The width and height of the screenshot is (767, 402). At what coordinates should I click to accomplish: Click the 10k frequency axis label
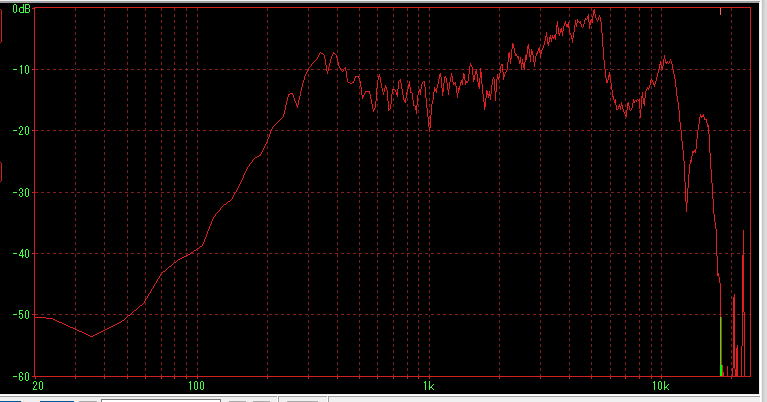pyautogui.click(x=660, y=386)
